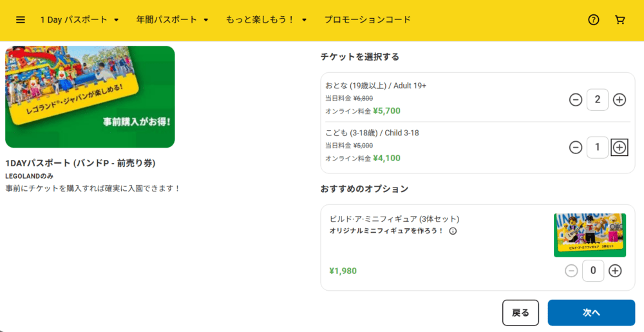Open the help question mark icon

coord(594,20)
